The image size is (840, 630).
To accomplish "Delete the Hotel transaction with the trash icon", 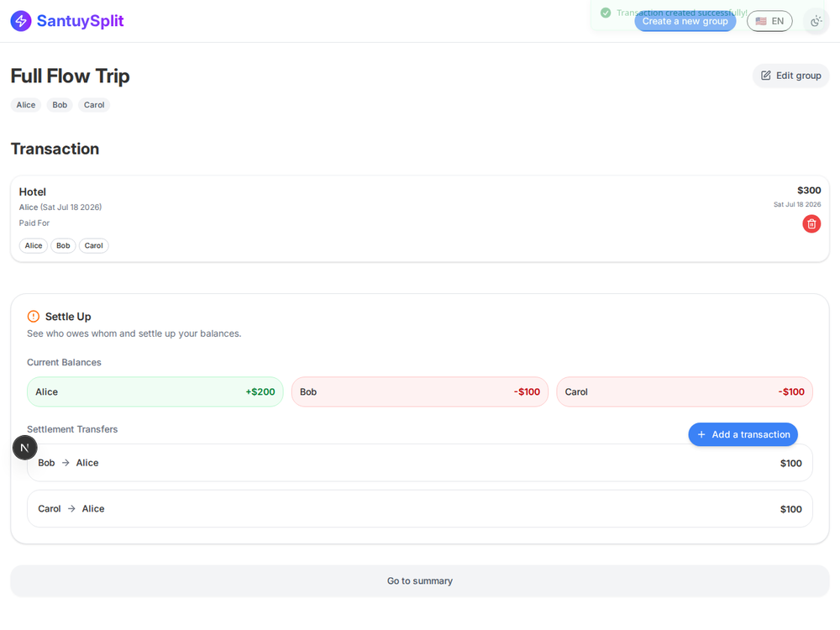I will coord(811,224).
